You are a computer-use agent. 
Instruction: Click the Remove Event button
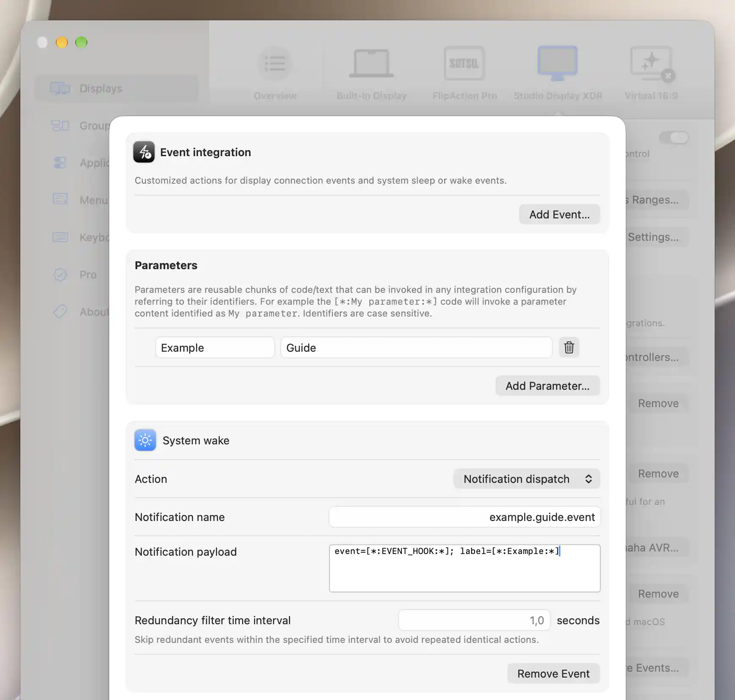553,673
